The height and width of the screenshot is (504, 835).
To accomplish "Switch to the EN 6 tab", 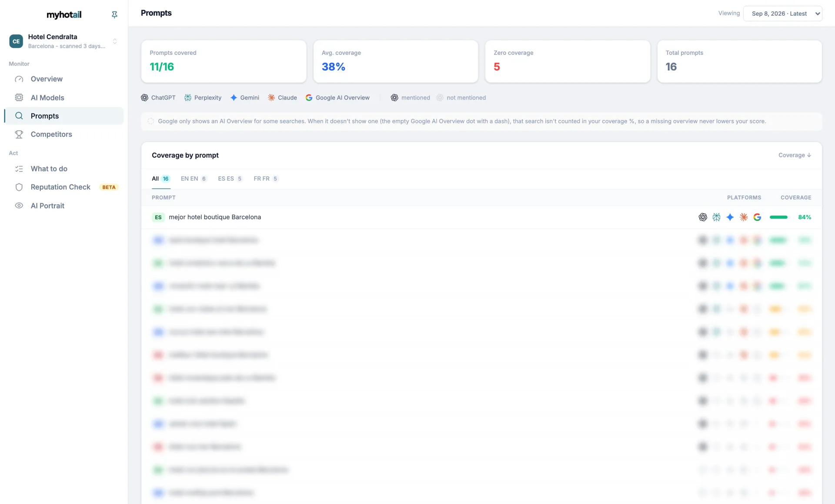I will tap(194, 179).
